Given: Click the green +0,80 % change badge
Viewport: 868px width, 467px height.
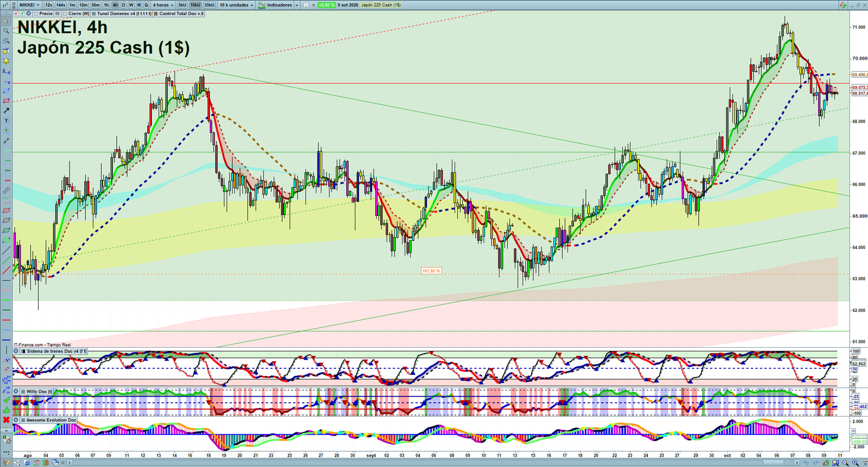Looking at the screenshot, I should click(x=326, y=5).
